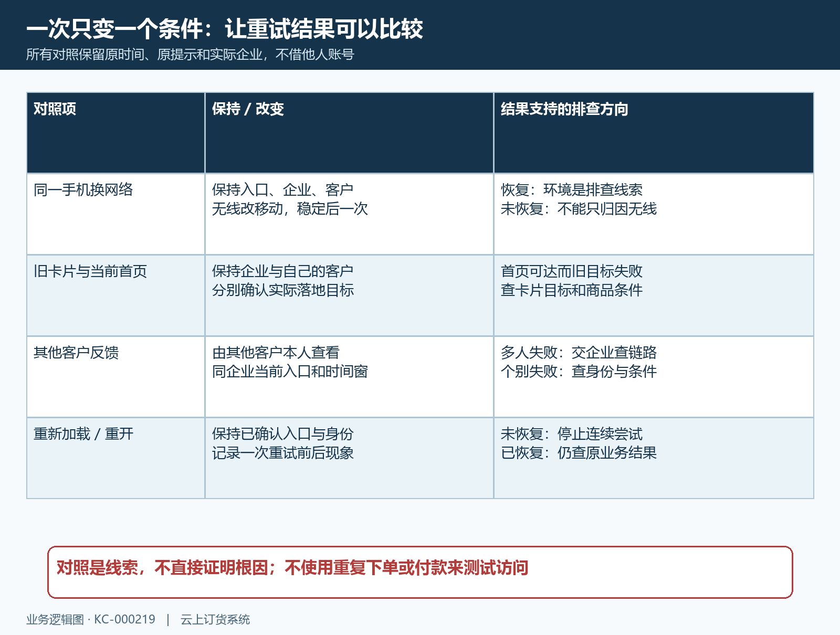Click text '记录一次重试前后现象'
Viewport: 840px width, 635px height.
[282, 453]
